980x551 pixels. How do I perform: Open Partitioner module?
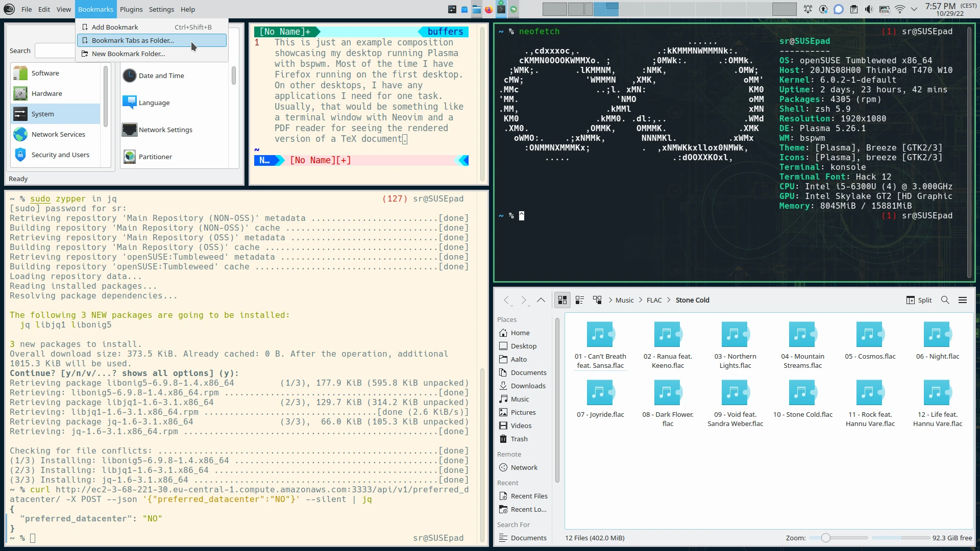pos(147,157)
